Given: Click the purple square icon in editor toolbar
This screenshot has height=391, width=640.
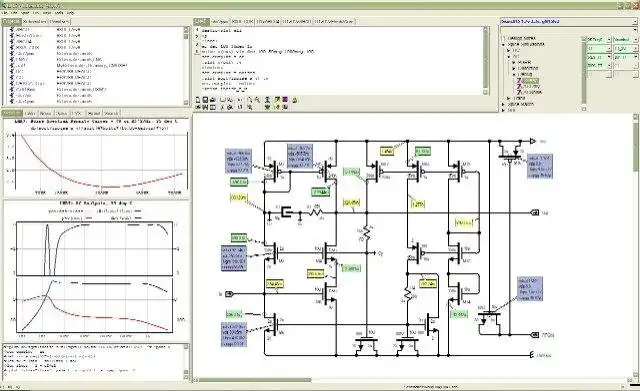Looking at the screenshot, I should click(x=285, y=100).
